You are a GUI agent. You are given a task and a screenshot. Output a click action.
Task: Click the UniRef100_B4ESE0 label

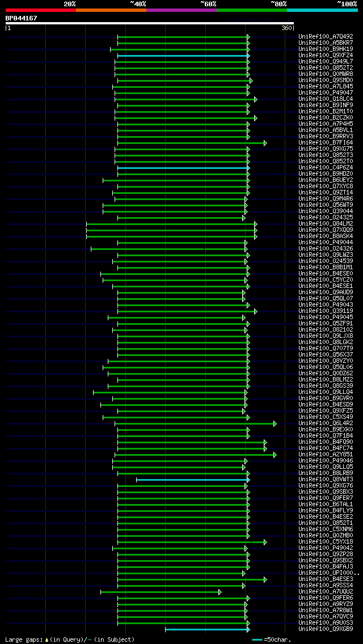326,274
